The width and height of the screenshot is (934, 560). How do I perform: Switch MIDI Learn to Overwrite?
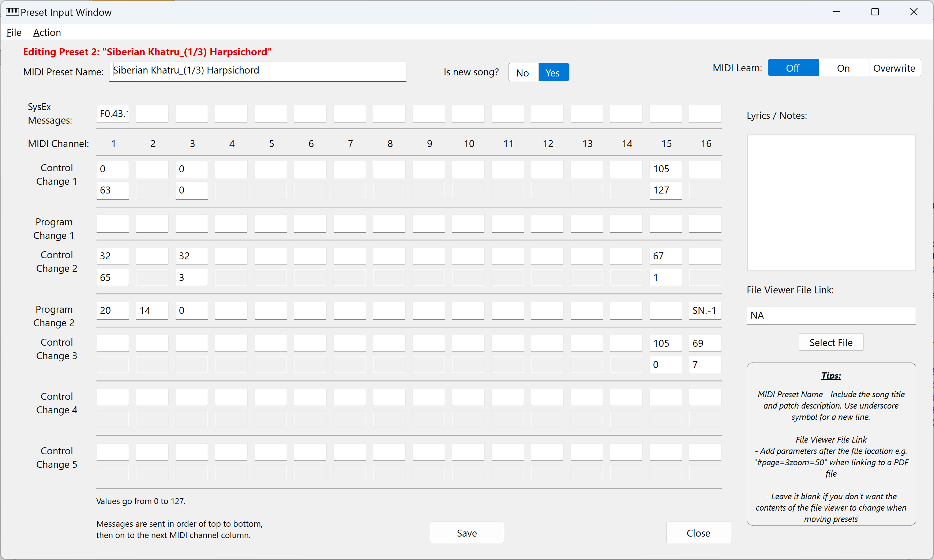pyautogui.click(x=894, y=68)
